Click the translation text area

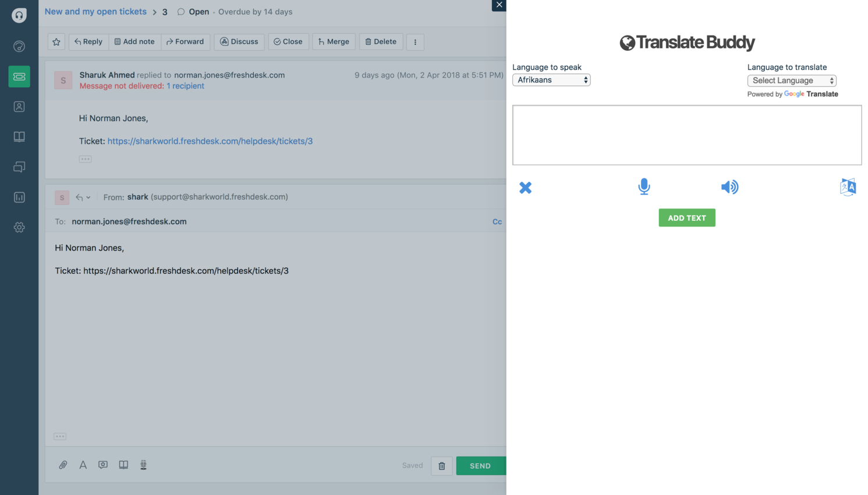click(x=687, y=135)
